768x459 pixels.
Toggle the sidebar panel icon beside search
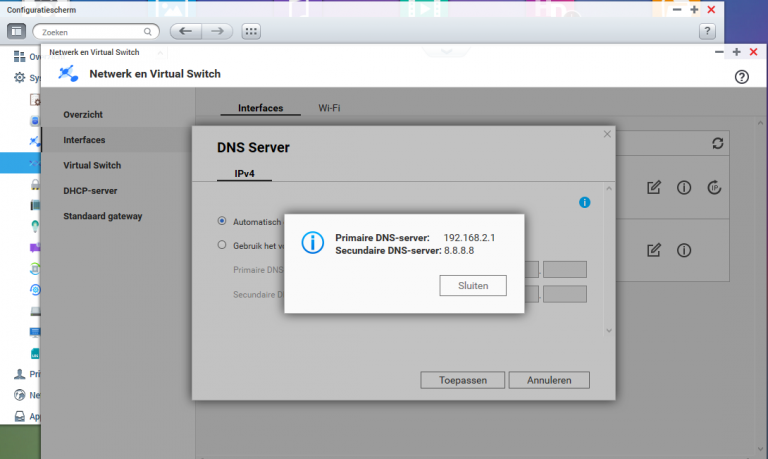point(18,31)
